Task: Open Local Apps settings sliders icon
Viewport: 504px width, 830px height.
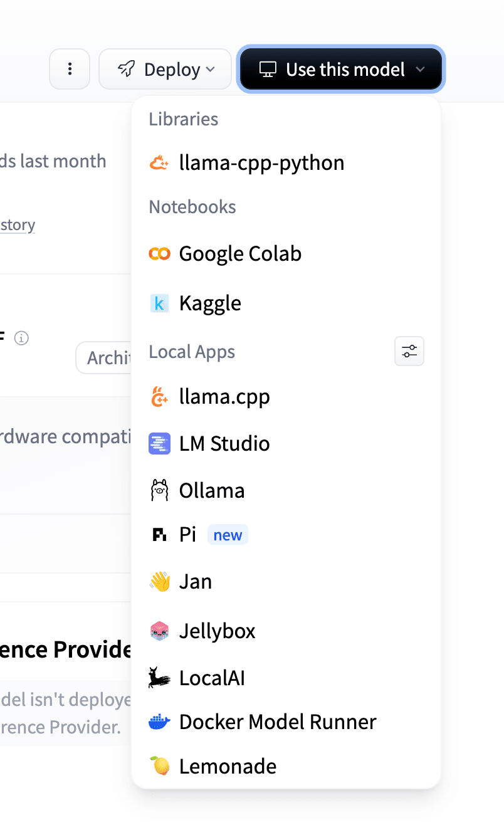Action: coord(409,352)
